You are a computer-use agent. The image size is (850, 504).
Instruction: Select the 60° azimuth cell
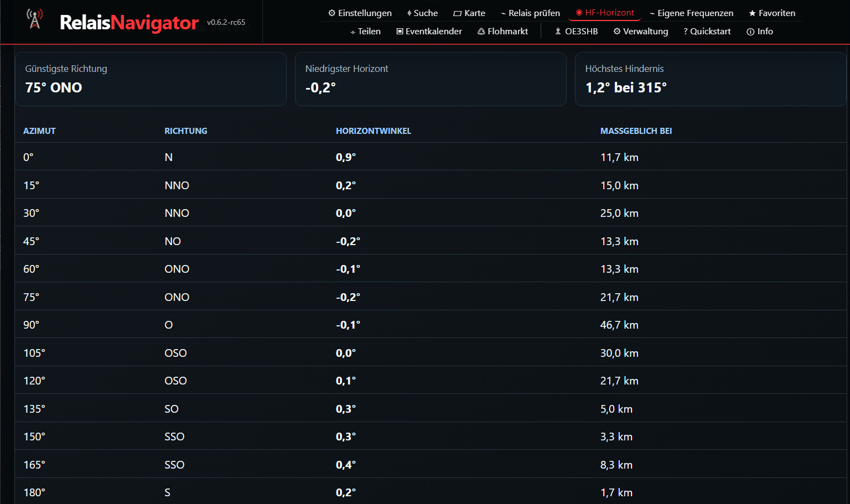(x=31, y=269)
